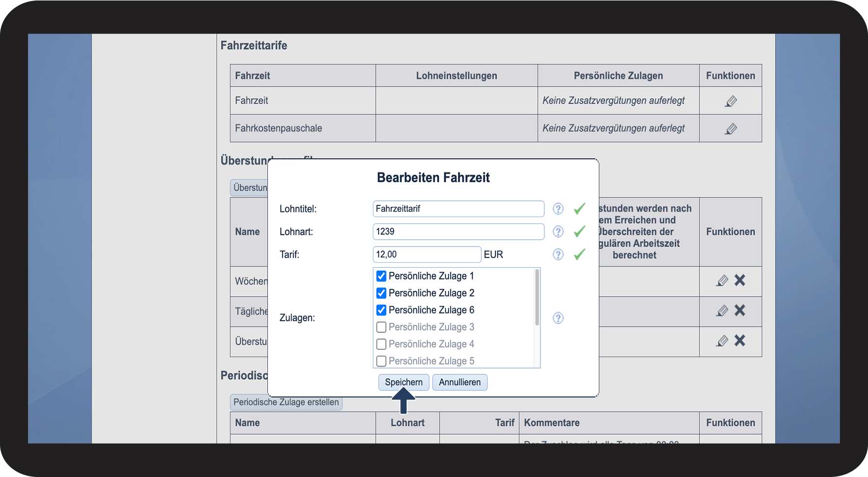Click Periodische Zulage erstellen button
Viewport: 868px width, 477px height.
tap(286, 402)
